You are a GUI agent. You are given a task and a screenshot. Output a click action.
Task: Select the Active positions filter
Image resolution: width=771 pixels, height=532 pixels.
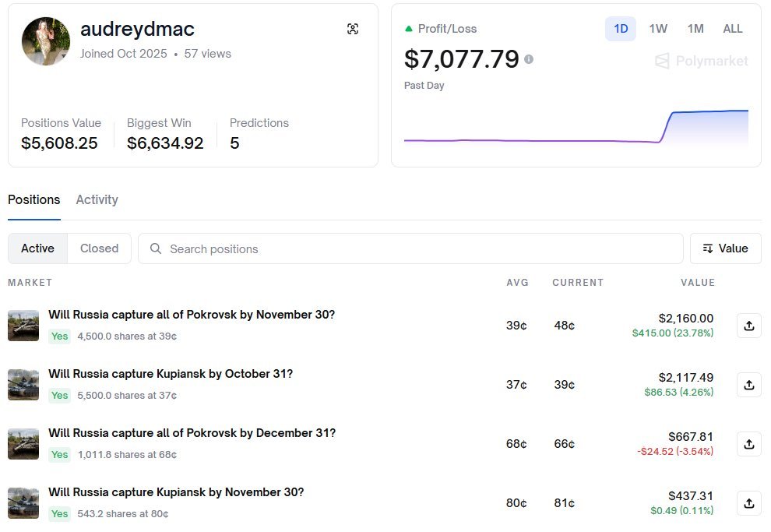[x=37, y=248]
